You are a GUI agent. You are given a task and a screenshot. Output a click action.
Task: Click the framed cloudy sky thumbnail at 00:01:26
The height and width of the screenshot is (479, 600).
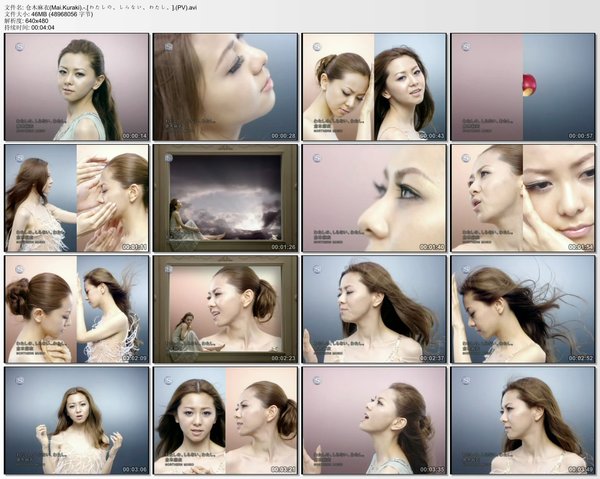[x=225, y=198]
